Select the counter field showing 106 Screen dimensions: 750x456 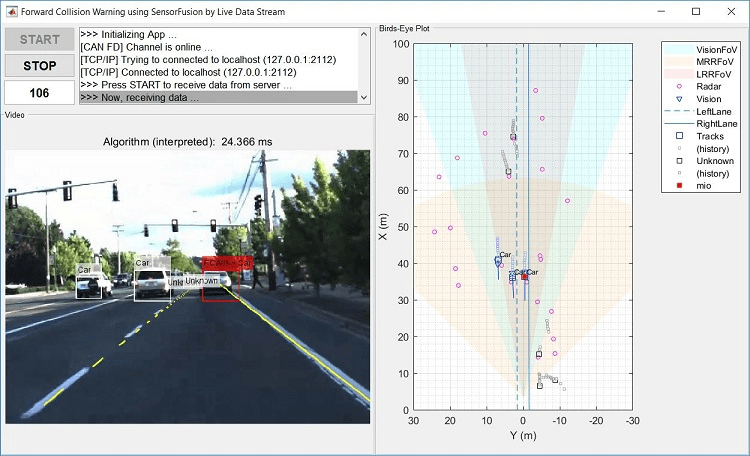coord(40,92)
